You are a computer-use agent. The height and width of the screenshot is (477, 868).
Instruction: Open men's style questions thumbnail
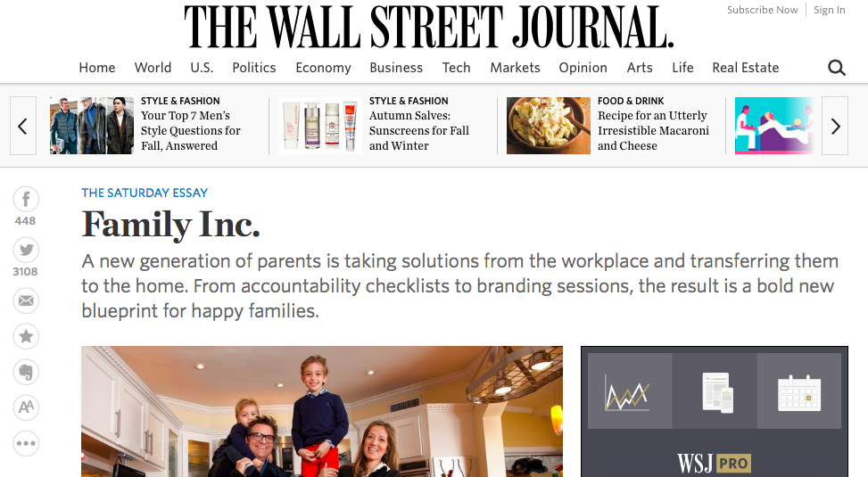pos(92,126)
